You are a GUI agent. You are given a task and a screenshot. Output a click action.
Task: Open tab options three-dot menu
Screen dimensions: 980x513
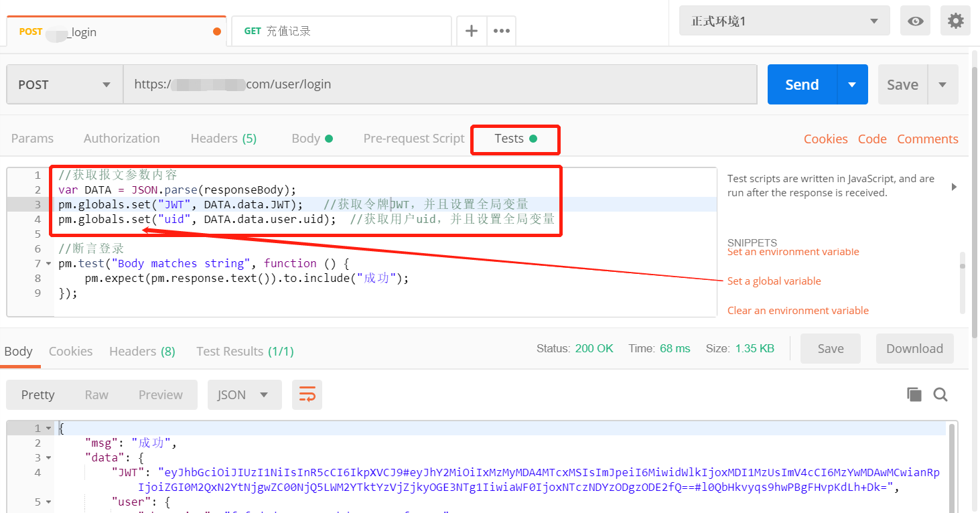[502, 31]
